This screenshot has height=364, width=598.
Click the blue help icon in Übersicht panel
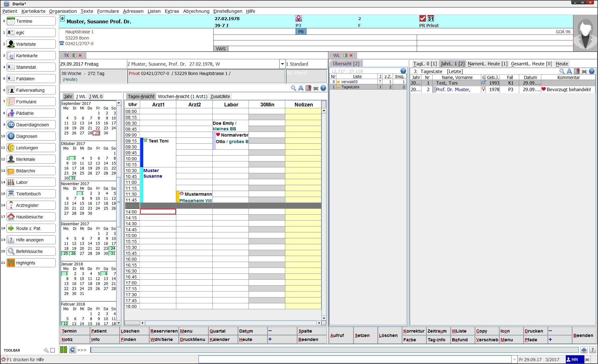coord(403,71)
